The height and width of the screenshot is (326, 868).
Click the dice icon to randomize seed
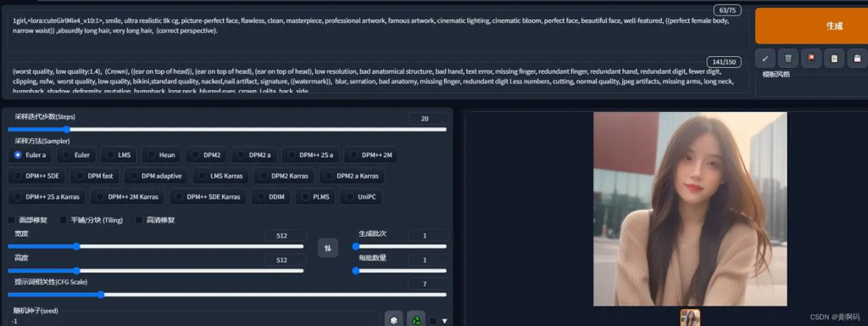click(393, 320)
